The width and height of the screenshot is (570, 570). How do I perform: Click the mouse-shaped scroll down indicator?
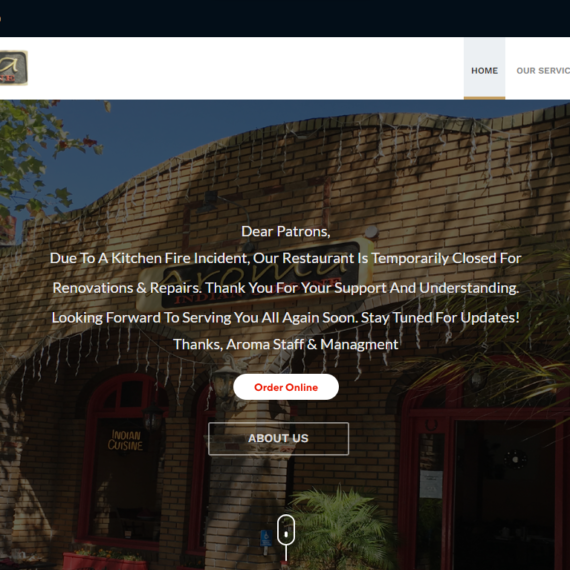(x=286, y=531)
